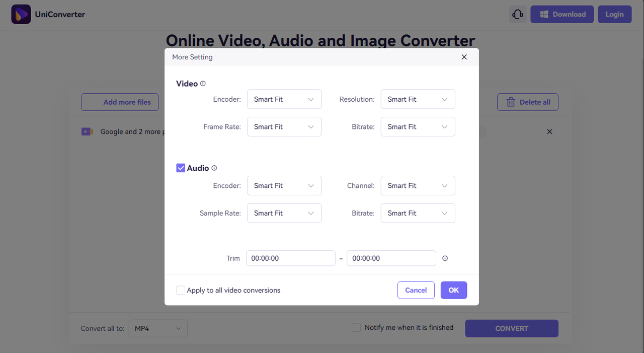Click the Trim info icon
Viewport: 644px width, 353px height.
coord(445,258)
